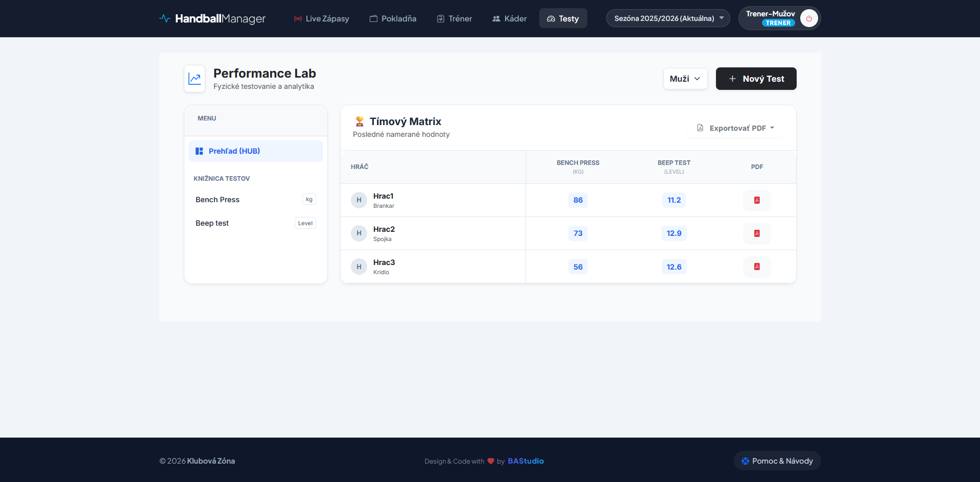Open PDF report for Hrac1
Image resolution: width=980 pixels, height=482 pixels.
(757, 200)
